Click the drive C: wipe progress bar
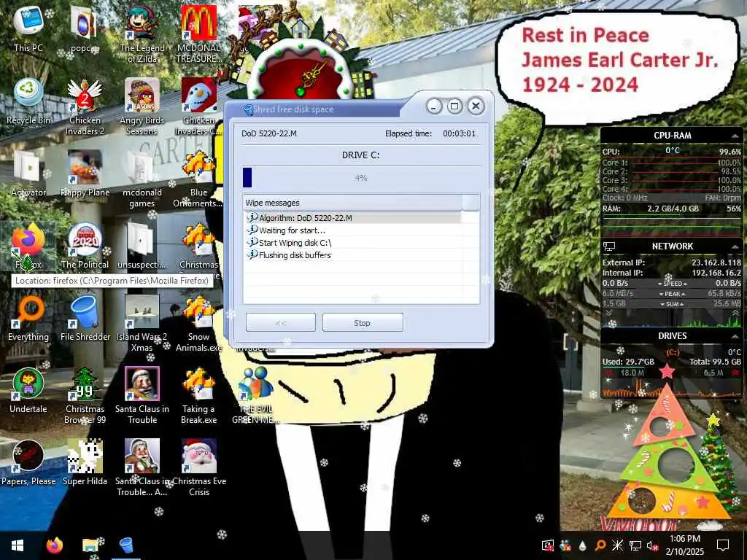Screen dimensions: 747x560 (361, 178)
